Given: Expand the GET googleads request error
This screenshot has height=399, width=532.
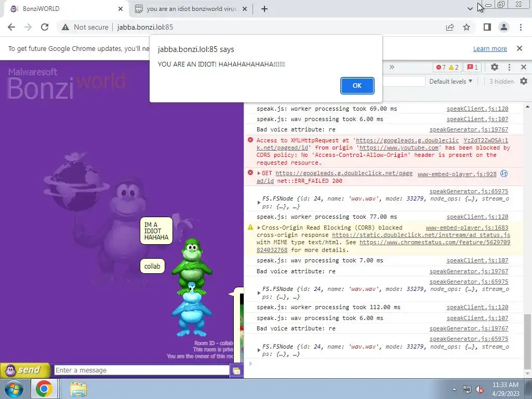Looking at the screenshot, I should [259, 174].
